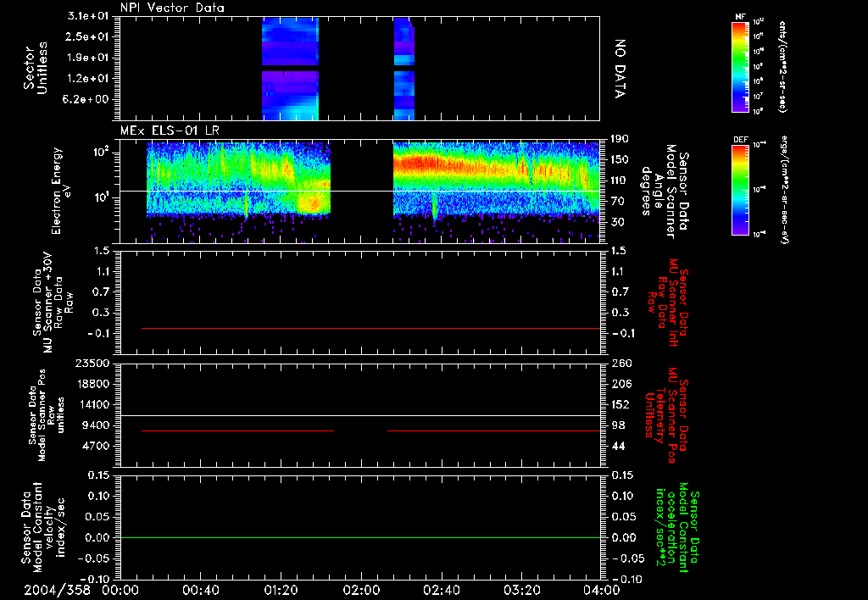The image size is (868, 600).
Task: Click the vertical "NO DATA" label
Action: pyautogui.click(x=620, y=69)
